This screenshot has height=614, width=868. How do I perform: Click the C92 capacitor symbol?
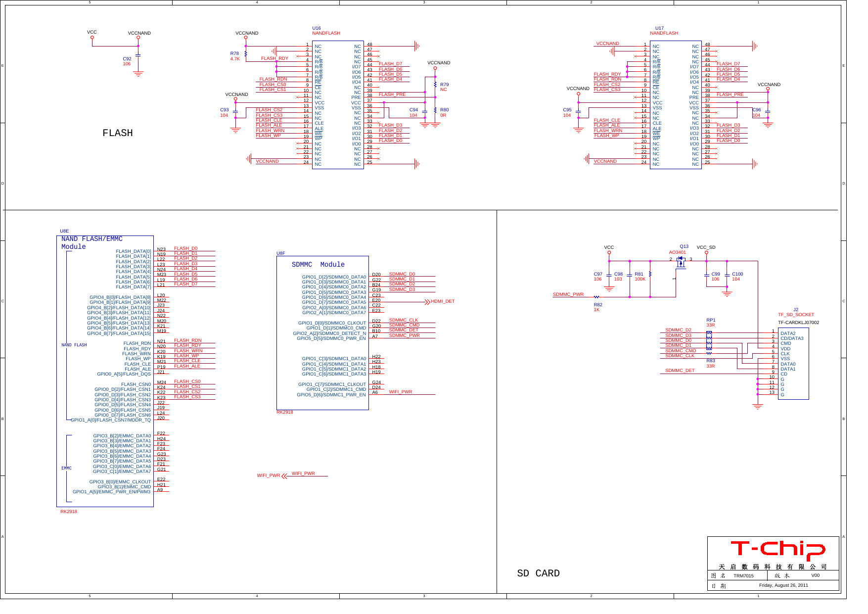click(x=138, y=55)
